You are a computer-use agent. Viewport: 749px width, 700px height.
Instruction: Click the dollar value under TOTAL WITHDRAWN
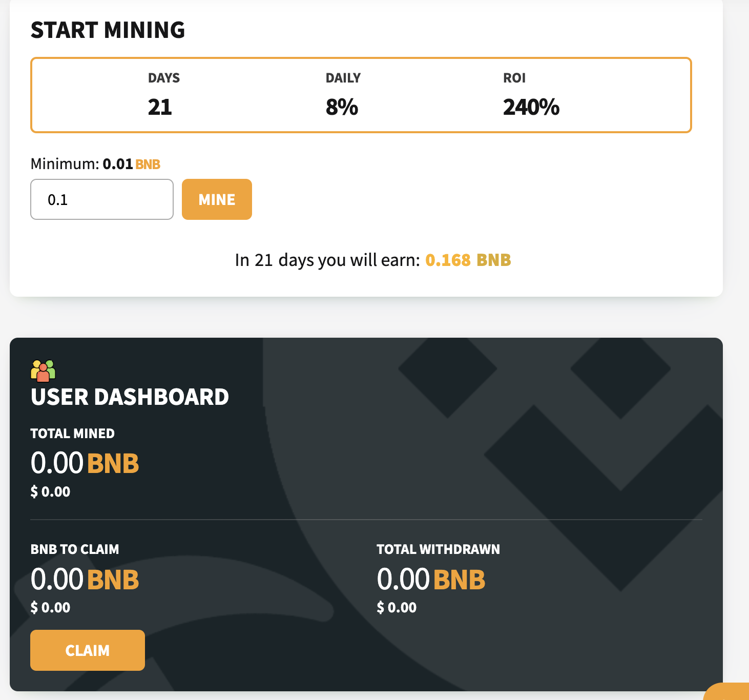click(397, 608)
